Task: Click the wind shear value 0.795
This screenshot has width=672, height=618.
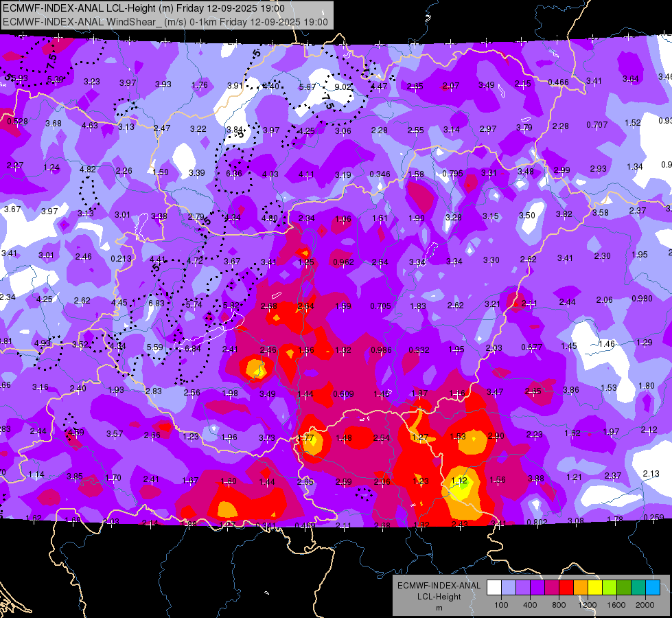Action: click(x=452, y=173)
